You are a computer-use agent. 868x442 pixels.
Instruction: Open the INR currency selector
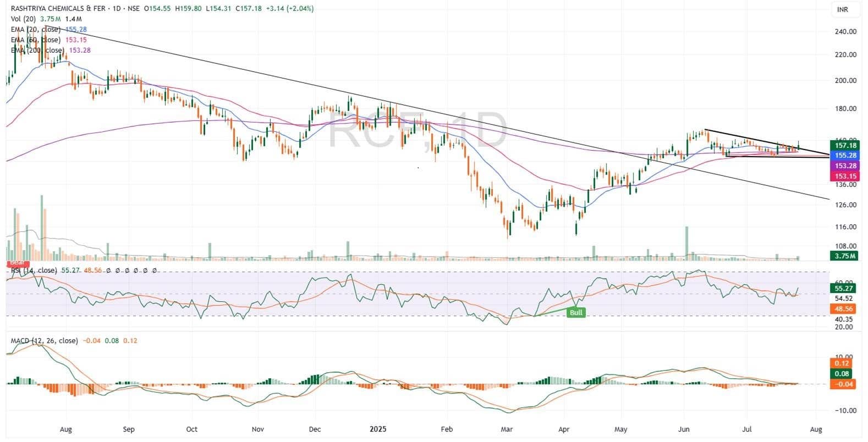(842, 10)
